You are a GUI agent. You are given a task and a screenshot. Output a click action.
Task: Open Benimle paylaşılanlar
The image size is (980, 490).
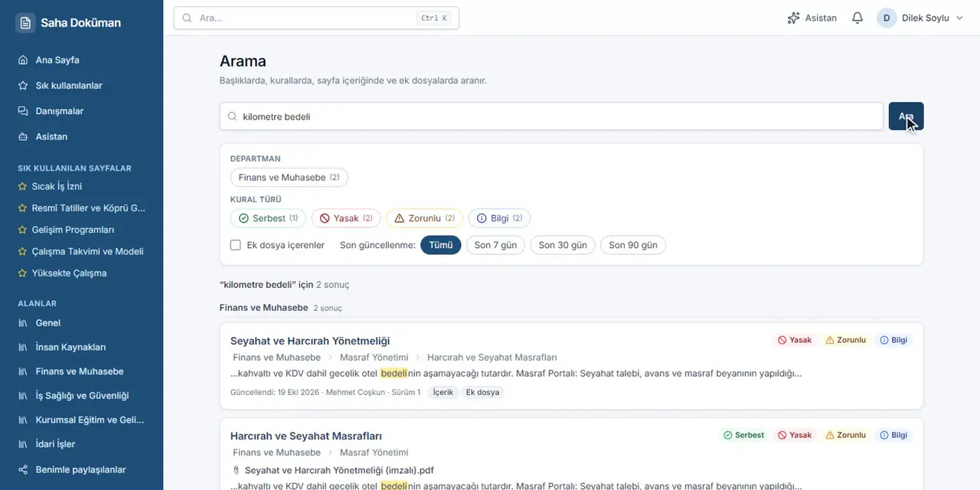pyautogui.click(x=81, y=469)
